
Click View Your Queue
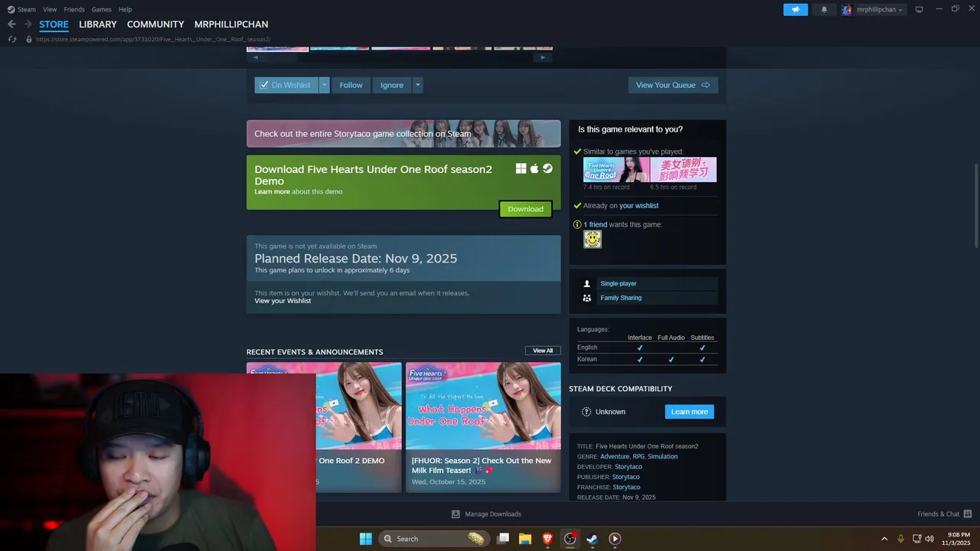point(673,85)
